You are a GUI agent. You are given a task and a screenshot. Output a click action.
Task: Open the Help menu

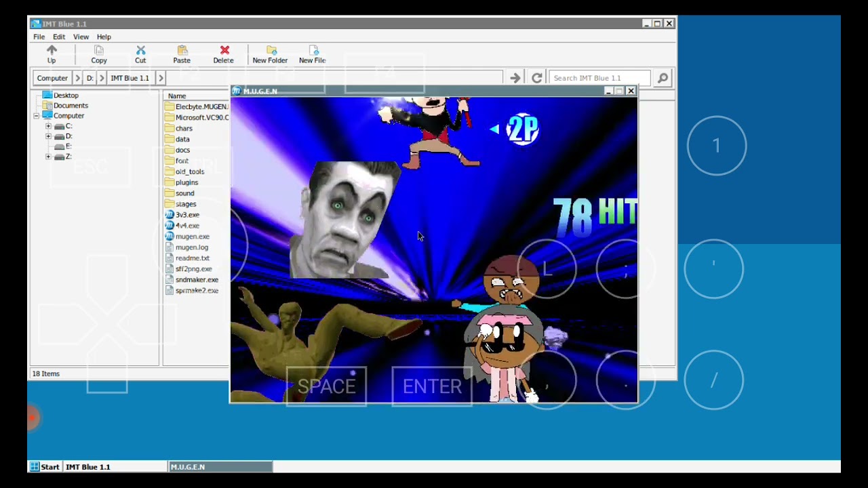click(x=104, y=37)
